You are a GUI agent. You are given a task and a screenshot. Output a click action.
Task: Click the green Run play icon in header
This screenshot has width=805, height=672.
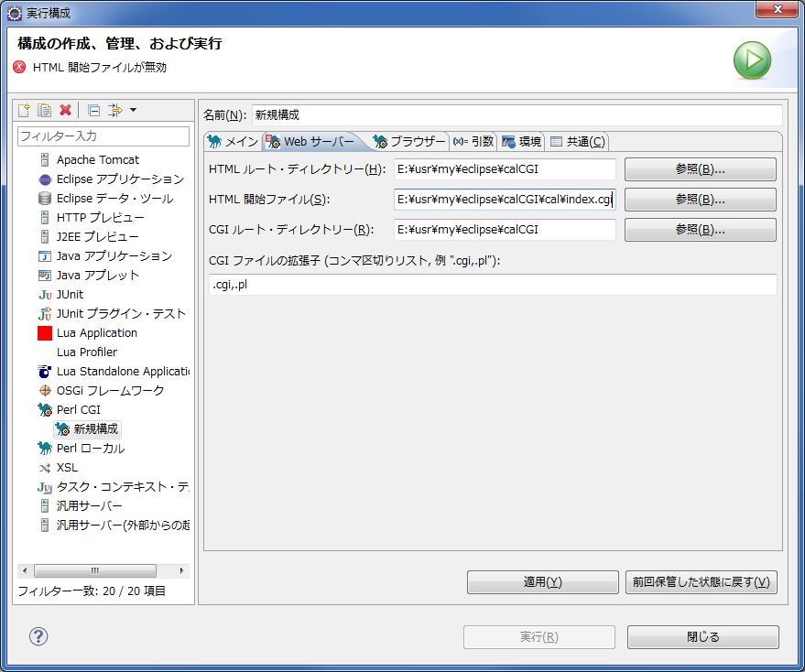(x=752, y=60)
